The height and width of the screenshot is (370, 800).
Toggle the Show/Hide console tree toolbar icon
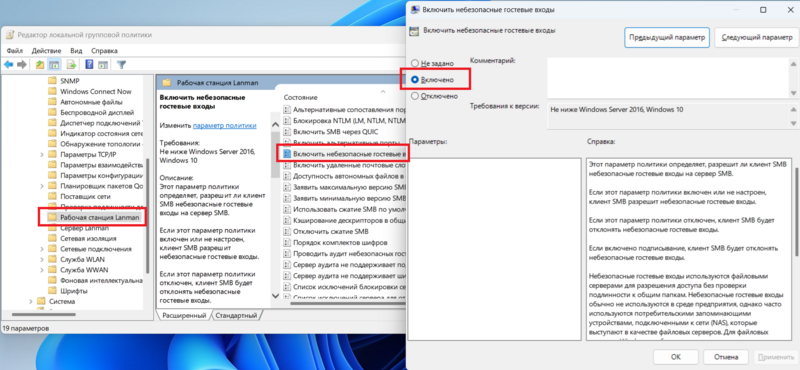coord(53,65)
